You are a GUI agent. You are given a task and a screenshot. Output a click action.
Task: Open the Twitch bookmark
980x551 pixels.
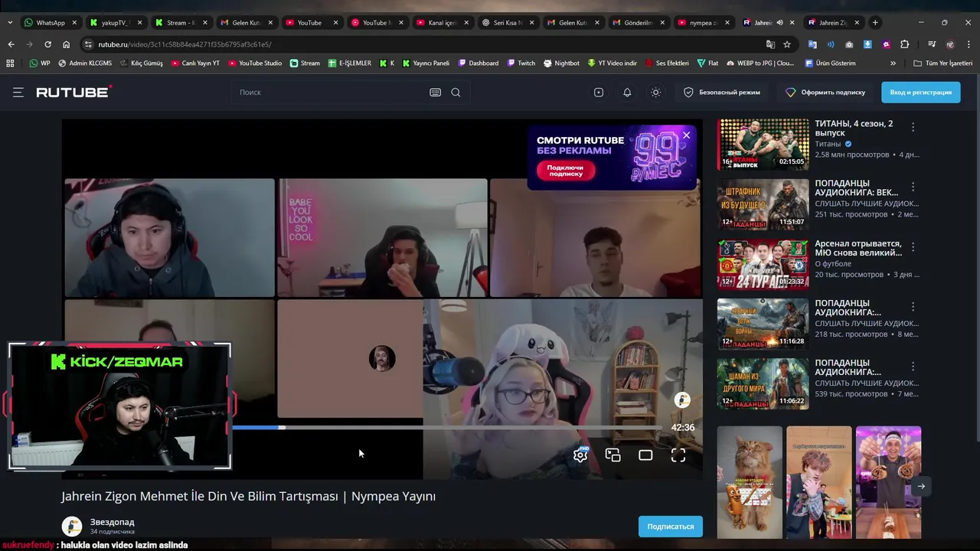[x=521, y=64]
